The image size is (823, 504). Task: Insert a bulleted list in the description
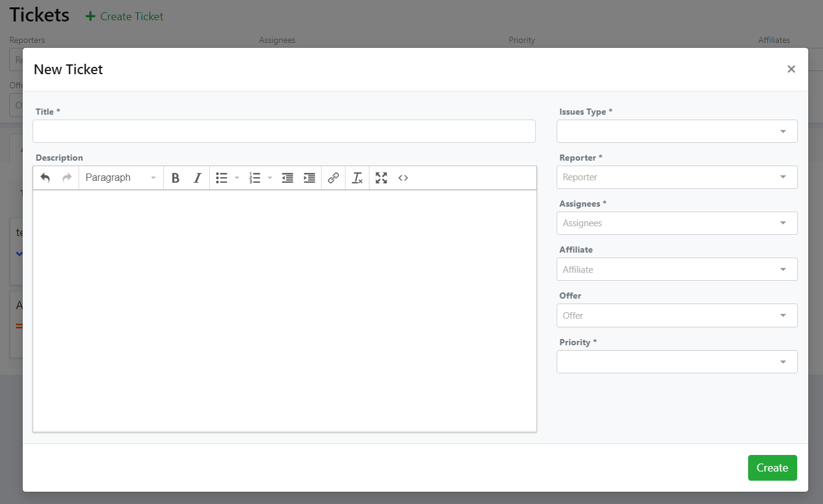tap(222, 177)
